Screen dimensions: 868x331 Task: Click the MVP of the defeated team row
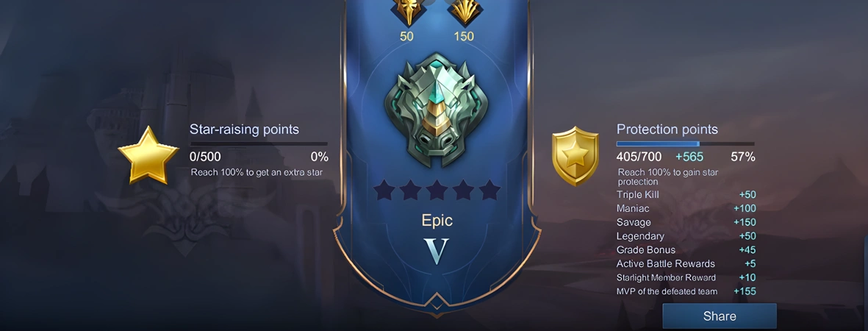[x=686, y=291]
